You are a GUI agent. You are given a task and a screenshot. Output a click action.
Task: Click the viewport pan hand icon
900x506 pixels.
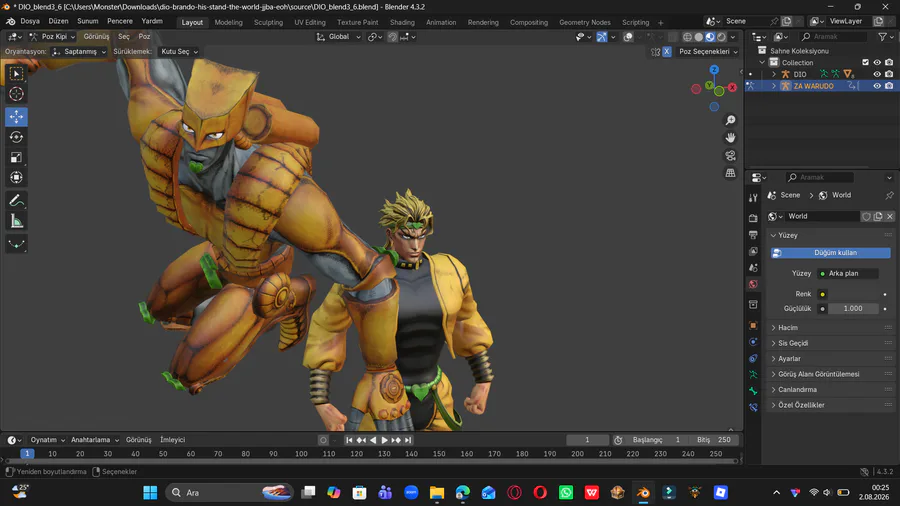[x=730, y=138]
